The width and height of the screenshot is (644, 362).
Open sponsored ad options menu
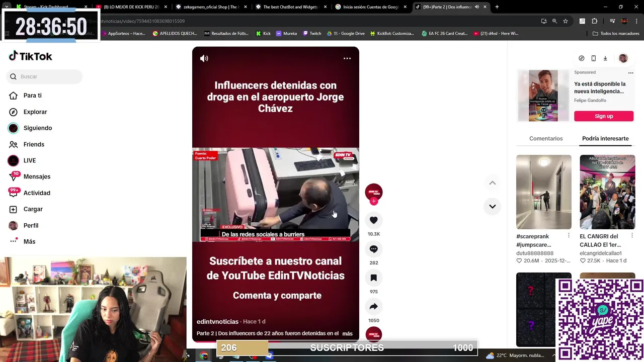tap(630, 72)
